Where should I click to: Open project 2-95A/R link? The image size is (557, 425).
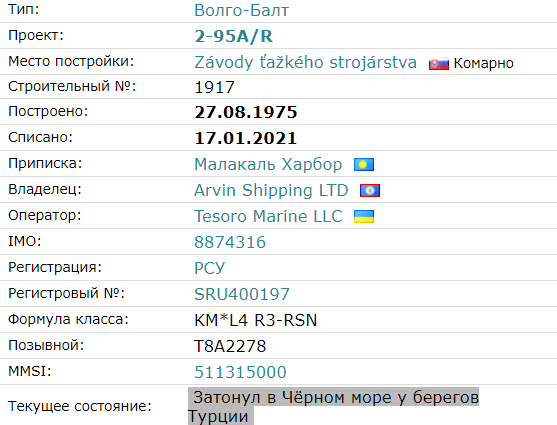pos(234,36)
